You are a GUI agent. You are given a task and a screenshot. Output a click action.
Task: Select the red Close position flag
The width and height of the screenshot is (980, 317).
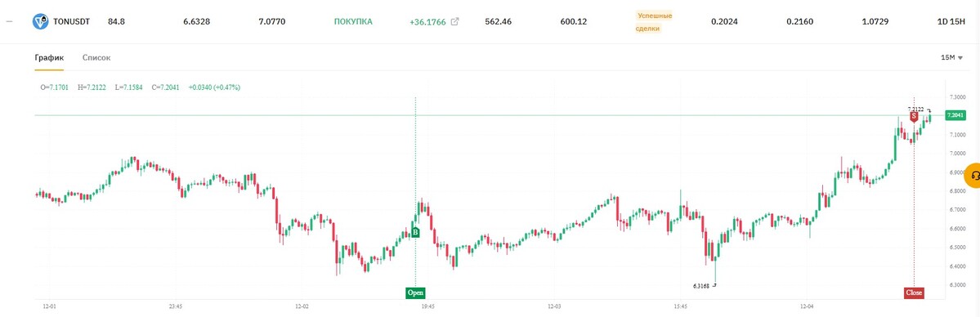click(x=914, y=292)
